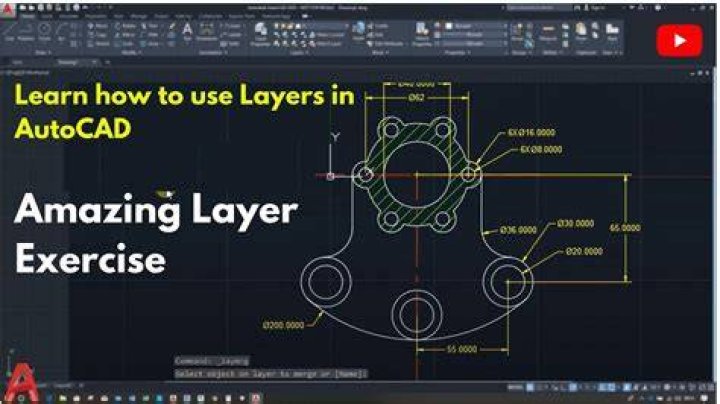Viewport: 720px width, 404px height.
Task: Click the Insert block tool
Action: pos(358,31)
